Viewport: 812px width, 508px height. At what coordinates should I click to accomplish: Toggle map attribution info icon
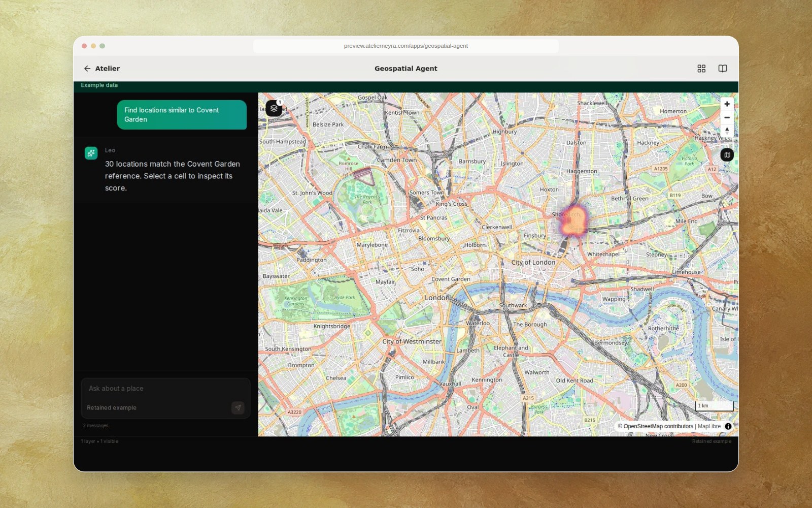728,426
